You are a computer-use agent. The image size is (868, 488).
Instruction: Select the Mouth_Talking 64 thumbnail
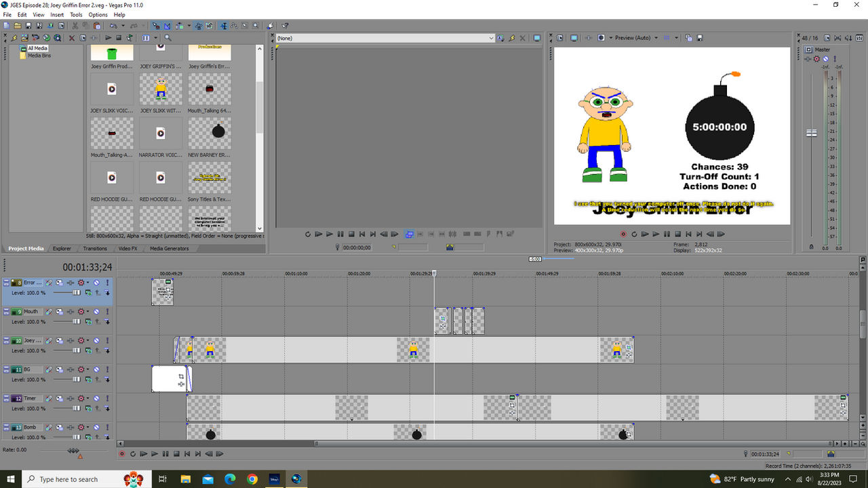pos(210,89)
